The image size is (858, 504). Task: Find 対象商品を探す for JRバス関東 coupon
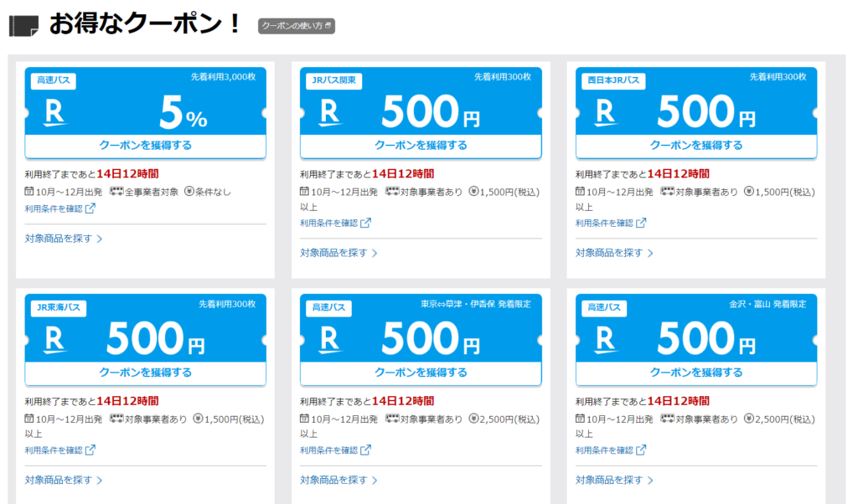click(339, 253)
